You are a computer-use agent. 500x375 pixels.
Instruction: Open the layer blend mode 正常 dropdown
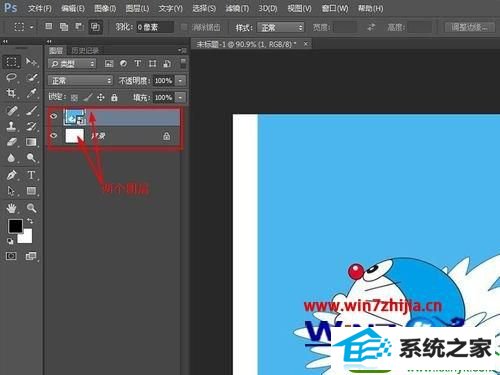click(x=80, y=81)
